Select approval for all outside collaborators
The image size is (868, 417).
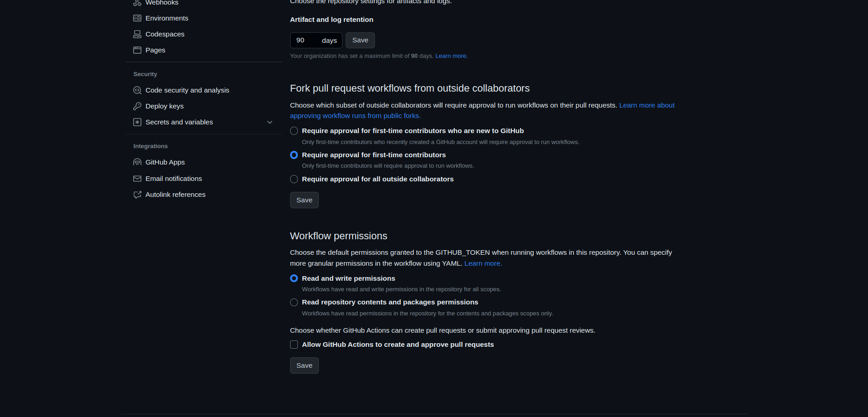point(294,179)
